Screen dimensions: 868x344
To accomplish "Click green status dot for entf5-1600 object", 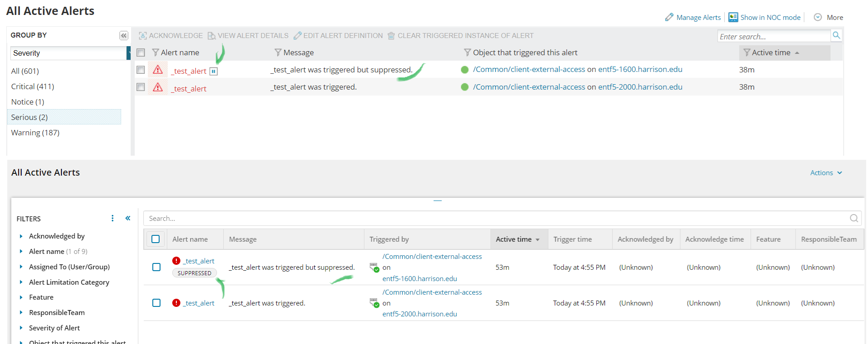I will [x=464, y=70].
